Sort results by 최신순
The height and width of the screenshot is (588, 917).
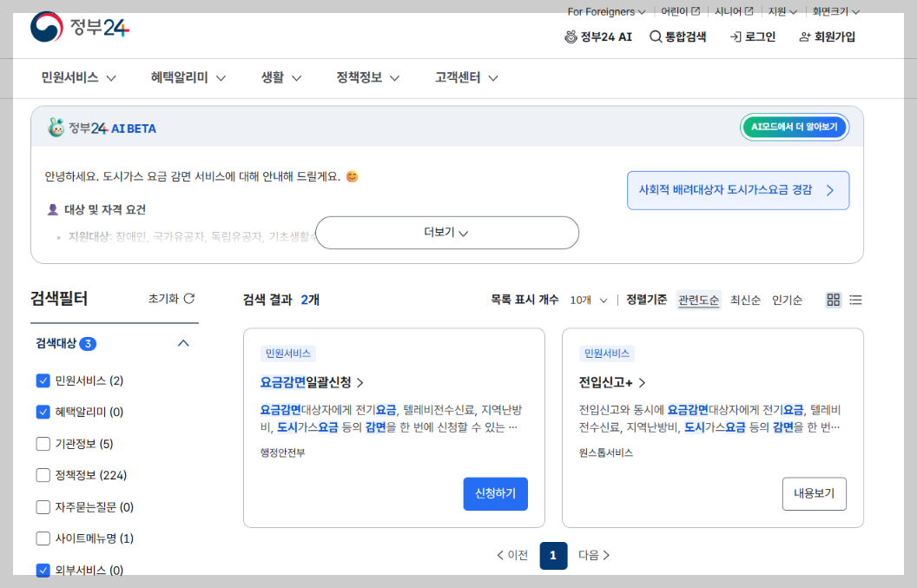[x=745, y=301]
